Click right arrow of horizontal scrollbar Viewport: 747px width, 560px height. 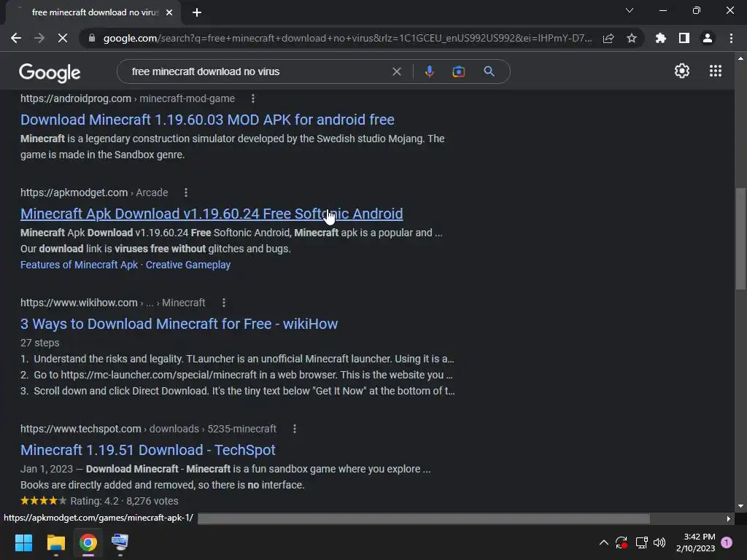(x=729, y=518)
